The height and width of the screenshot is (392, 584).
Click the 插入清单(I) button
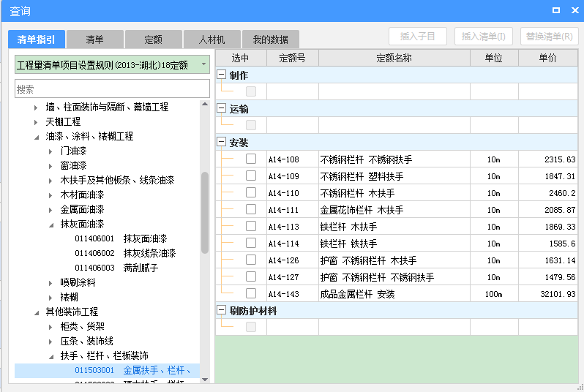[x=484, y=37]
